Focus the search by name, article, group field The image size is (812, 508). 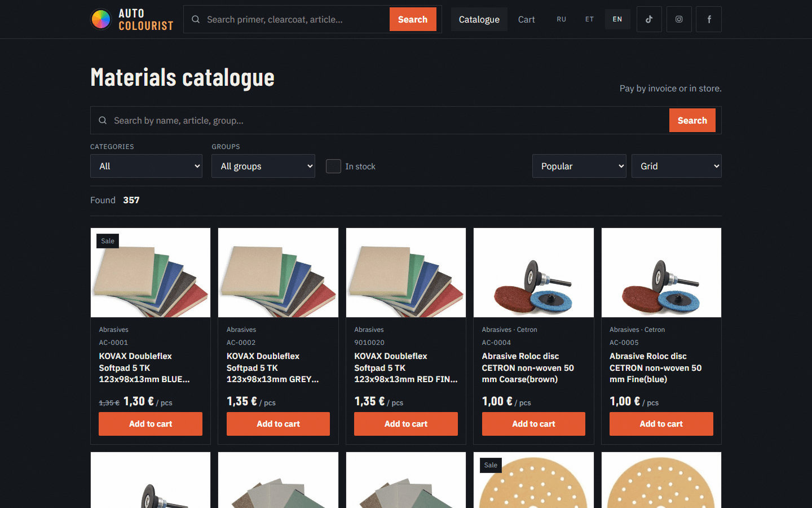[x=389, y=120]
